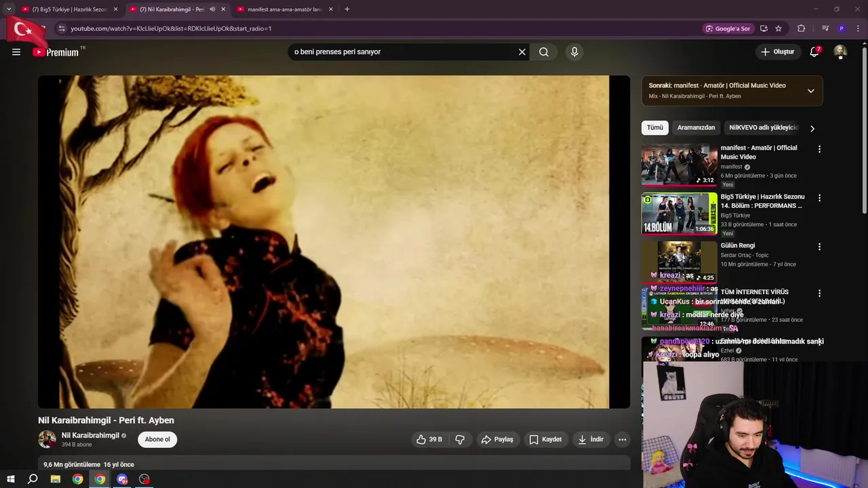The image size is (868, 488).
Task: Select the Aramanızdan filter chip
Action: tap(696, 128)
